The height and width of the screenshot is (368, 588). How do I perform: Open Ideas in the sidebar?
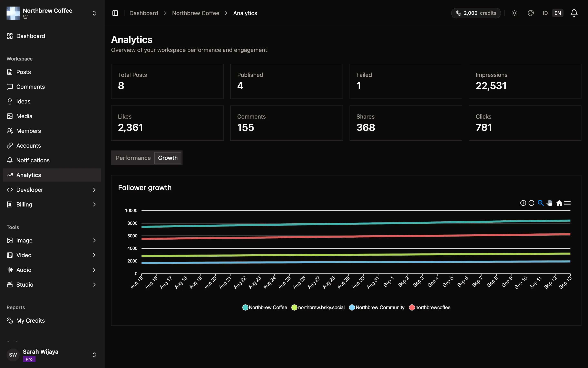coord(52,101)
